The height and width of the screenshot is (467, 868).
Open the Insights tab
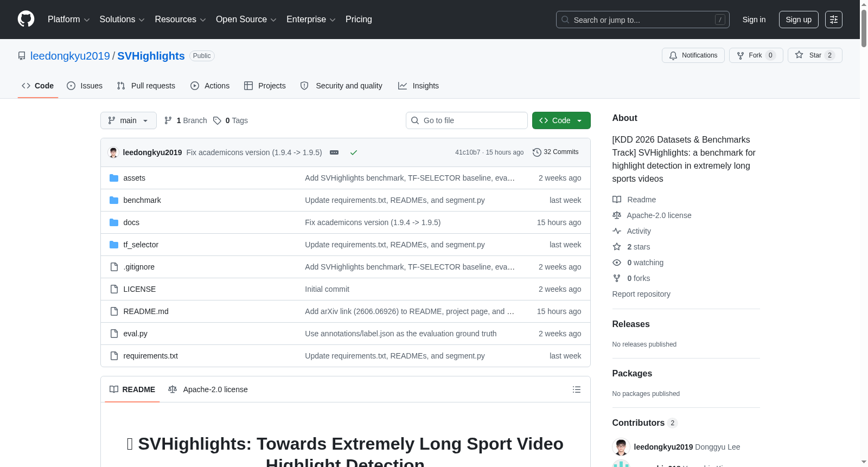[418, 86]
